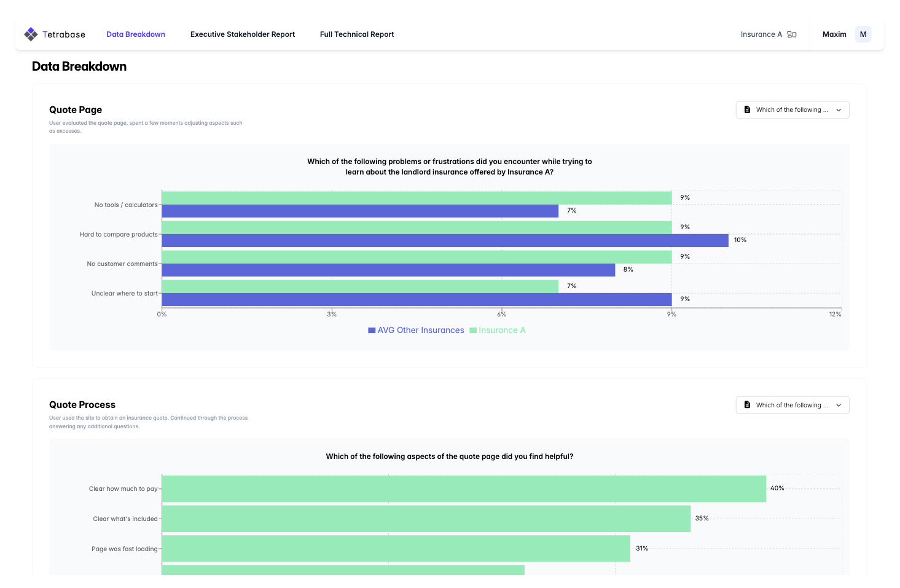Image resolution: width=900 pixels, height=588 pixels.
Task: Select the Page was fast loading bar
Action: (x=396, y=548)
